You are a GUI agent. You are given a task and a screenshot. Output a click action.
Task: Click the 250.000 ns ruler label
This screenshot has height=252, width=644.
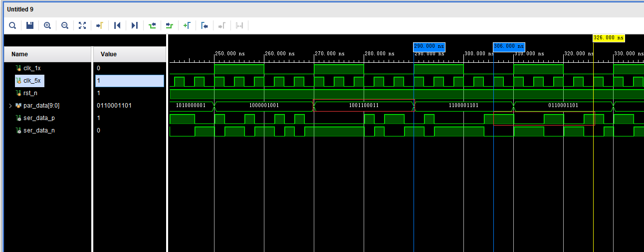(x=230, y=53)
